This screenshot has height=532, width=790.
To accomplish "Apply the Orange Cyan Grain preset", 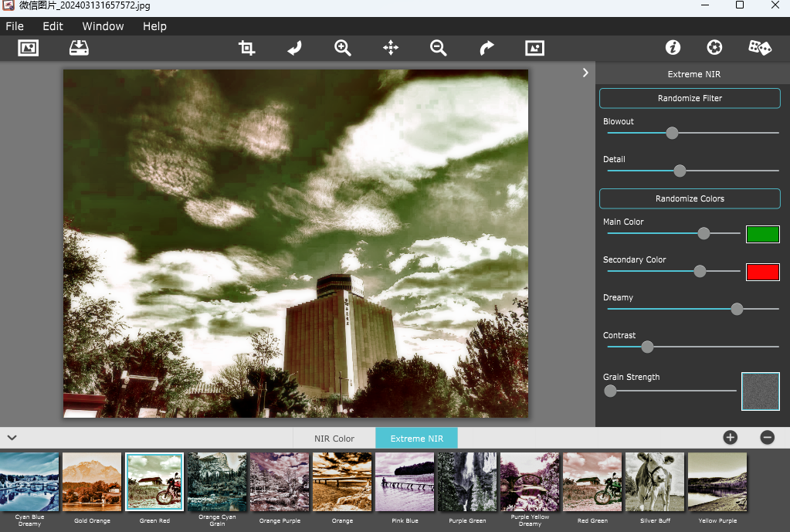I will [x=217, y=482].
